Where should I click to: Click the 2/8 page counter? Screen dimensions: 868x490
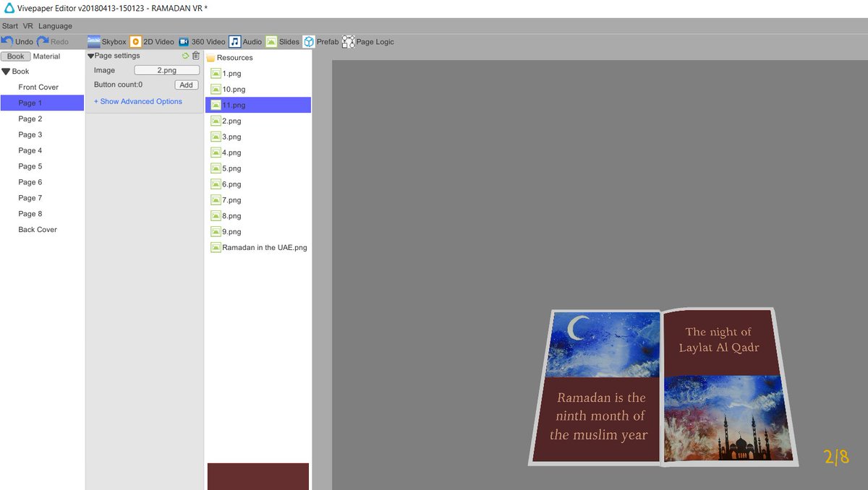(836, 457)
